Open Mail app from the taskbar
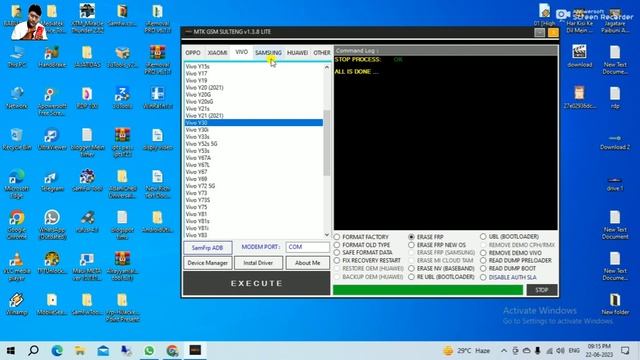Image resolution: width=640 pixels, height=360 pixels. (103, 350)
